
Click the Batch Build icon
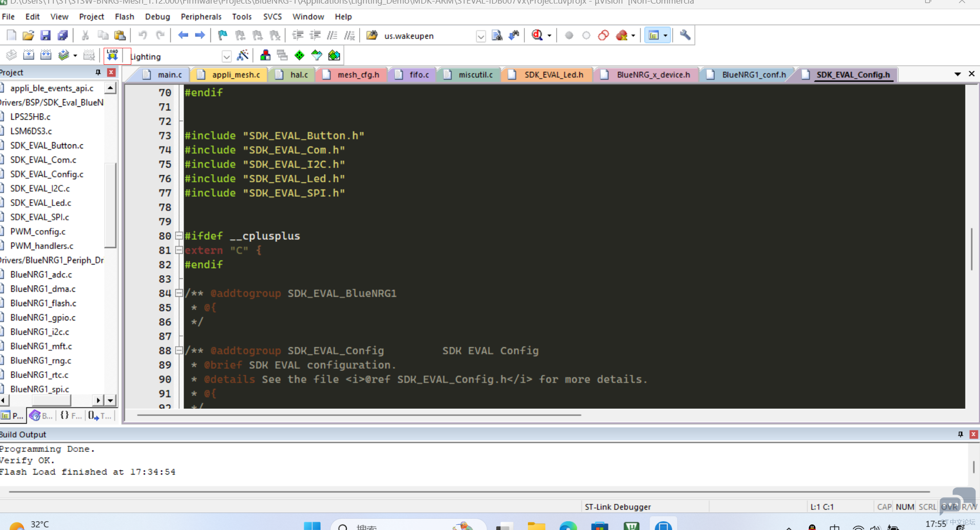pos(64,55)
